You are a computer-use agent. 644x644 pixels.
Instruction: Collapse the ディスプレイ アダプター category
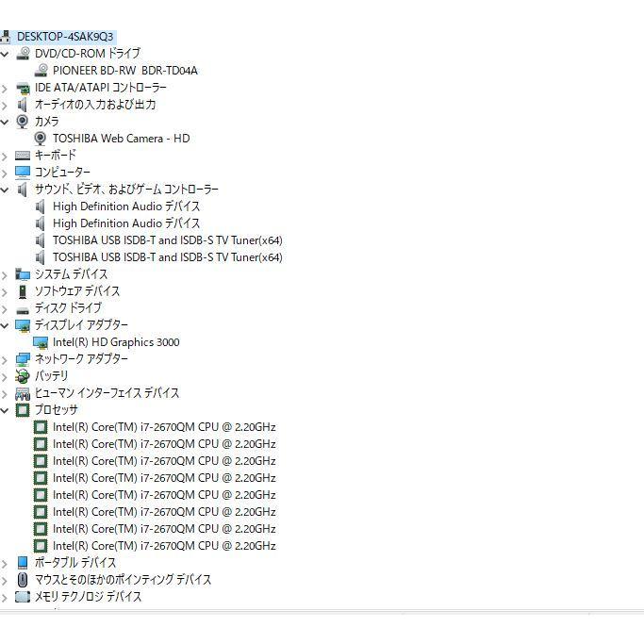pos(5,325)
